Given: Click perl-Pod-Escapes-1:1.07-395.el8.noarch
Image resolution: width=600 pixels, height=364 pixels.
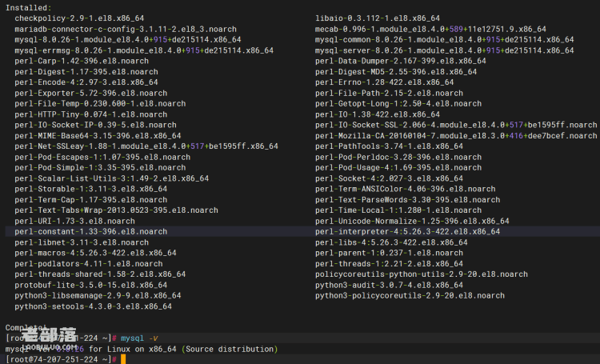Looking at the screenshot, I should (102, 157).
